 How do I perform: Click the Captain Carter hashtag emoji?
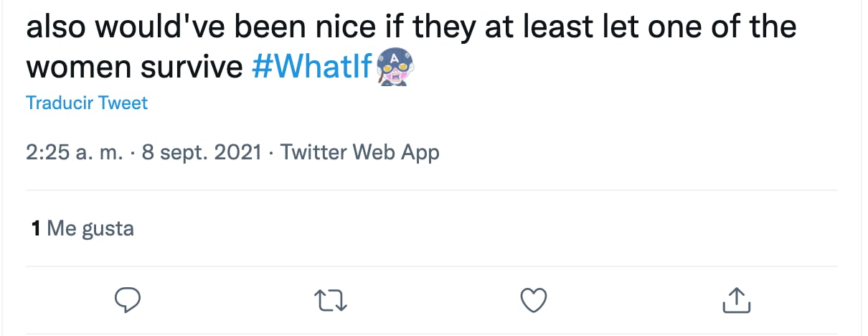[392, 67]
